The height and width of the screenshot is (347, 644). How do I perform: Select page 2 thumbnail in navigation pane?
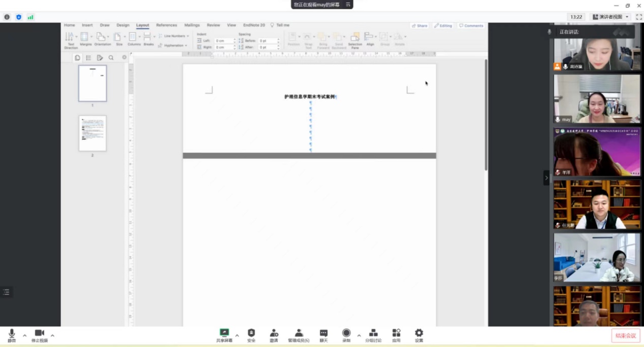pos(92,133)
